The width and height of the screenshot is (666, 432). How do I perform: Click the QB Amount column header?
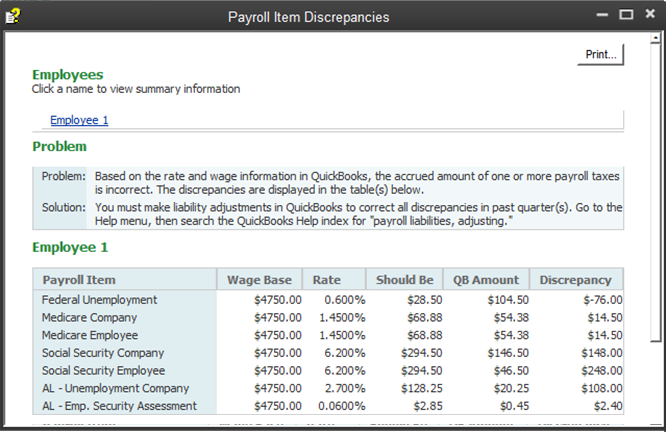(x=486, y=280)
